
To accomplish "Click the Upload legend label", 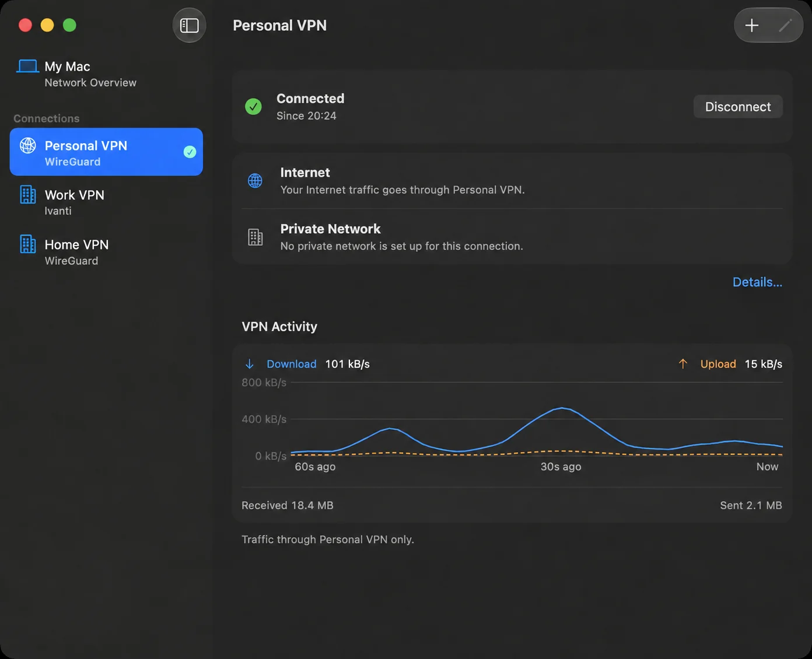I will [x=718, y=364].
